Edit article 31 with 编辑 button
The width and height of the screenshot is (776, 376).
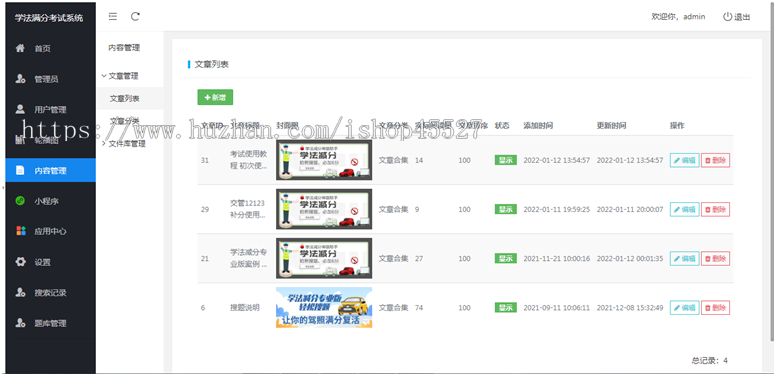click(x=684, y=160)
